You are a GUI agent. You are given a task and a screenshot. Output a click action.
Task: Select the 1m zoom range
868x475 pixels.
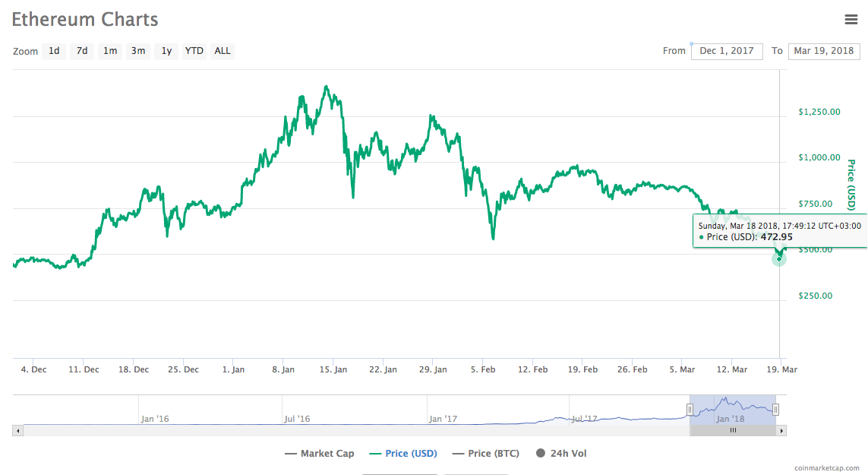[110, 51]
